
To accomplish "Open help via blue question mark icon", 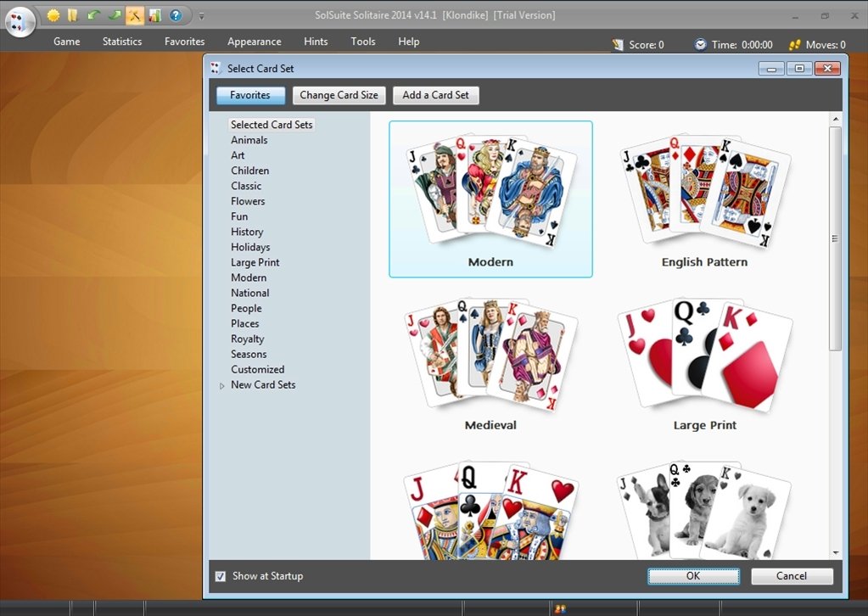I will click(x=176, y=15).
